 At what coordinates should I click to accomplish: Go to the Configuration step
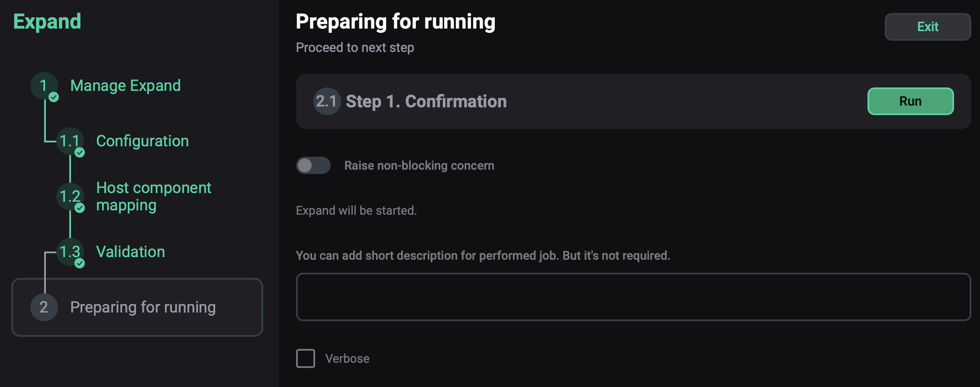[x=142, y=141]
